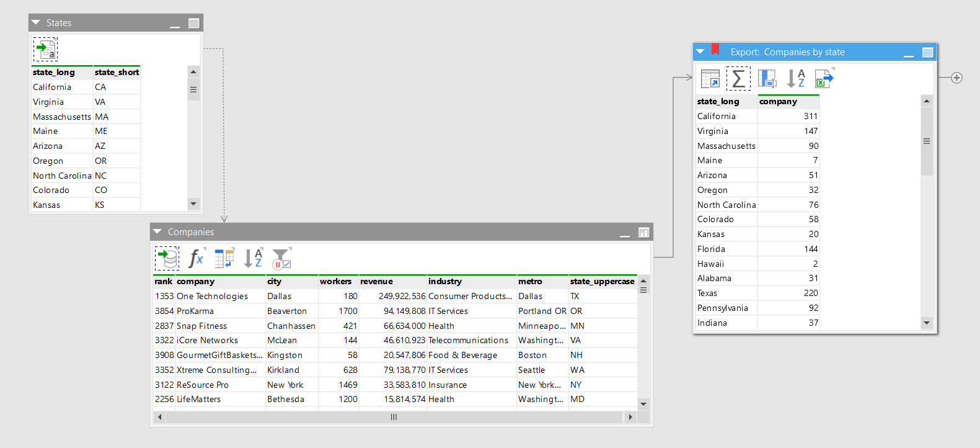Click the States scrollbar down arrow
Screen dimensions: 980x448
[193, 204]
